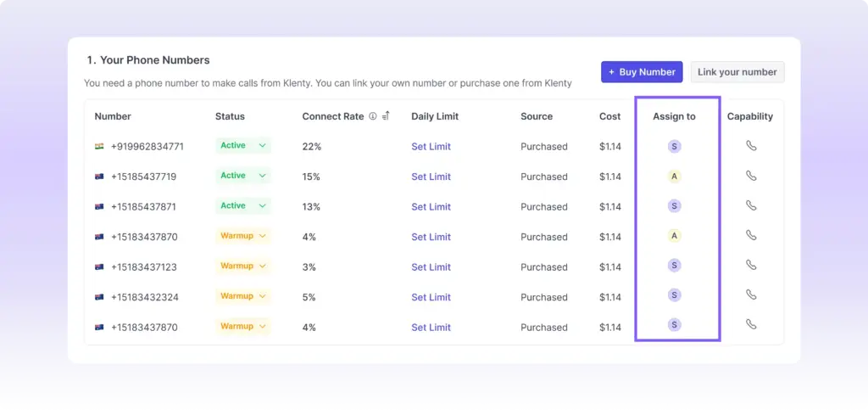Click the Assign to column header
Image resolution: width=868 pixels, height=415 pixels.
(x=674, y=116)
